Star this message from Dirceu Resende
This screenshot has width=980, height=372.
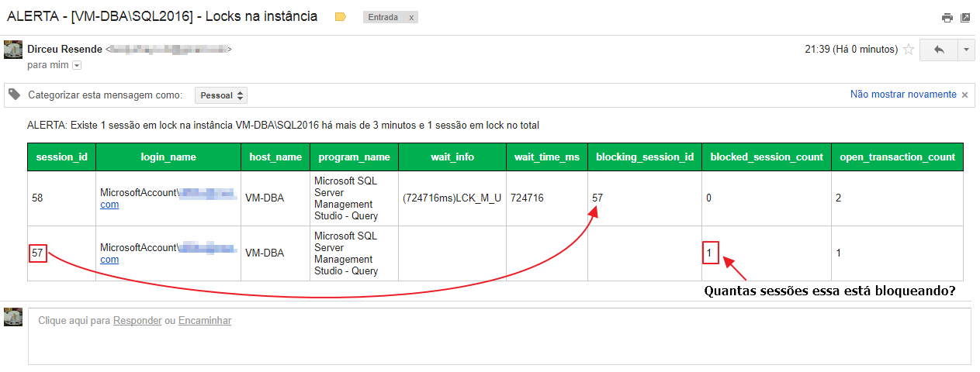909,50
